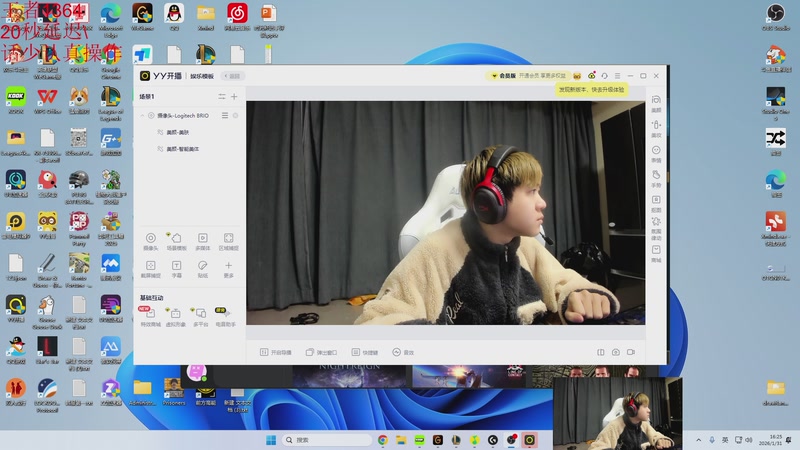Open Microsoft Edge desktop shortcut at top
Viewport: 800px width, 450px height.
111,20
